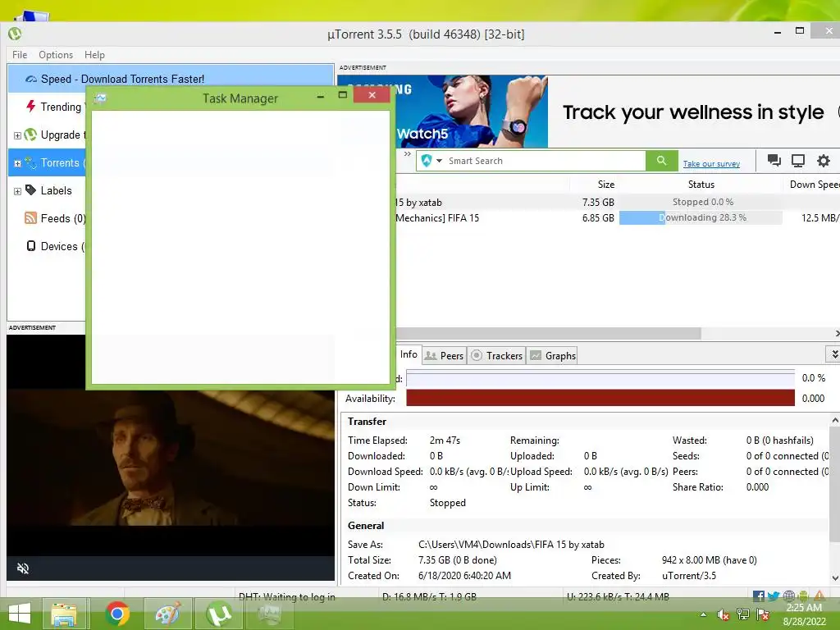This screenshot has width=840, height=630.
Task: Click the orange RSS Feeds icon
Action: [30, 218]
